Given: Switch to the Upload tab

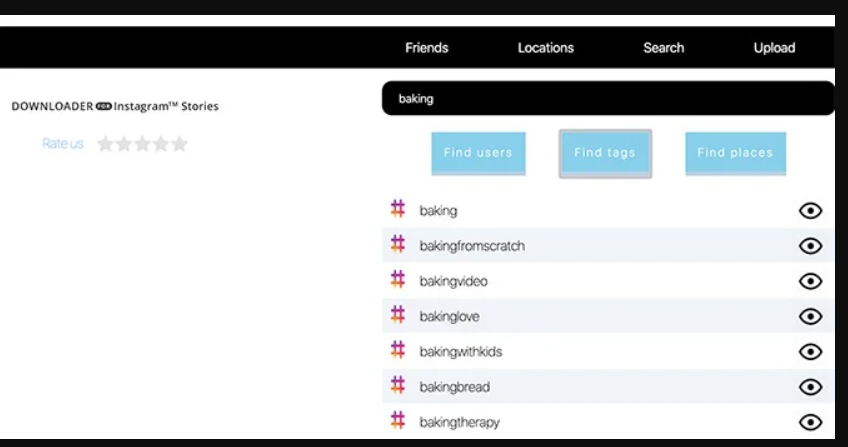Looking at the screenshot, I should point(774,48).
